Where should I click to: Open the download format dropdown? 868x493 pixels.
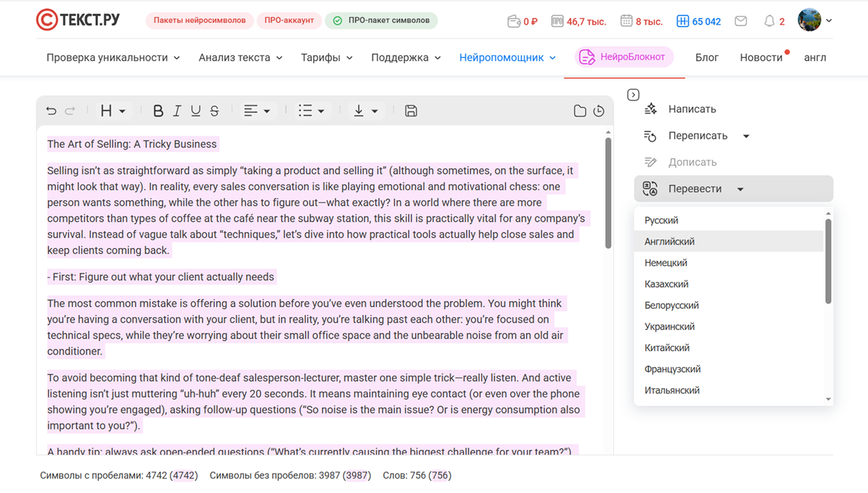tap(365, 110)
